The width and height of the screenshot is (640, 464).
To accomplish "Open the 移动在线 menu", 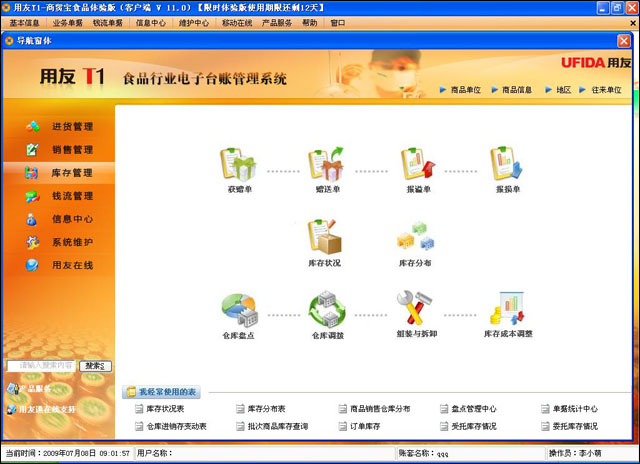I will pos(237,23).
